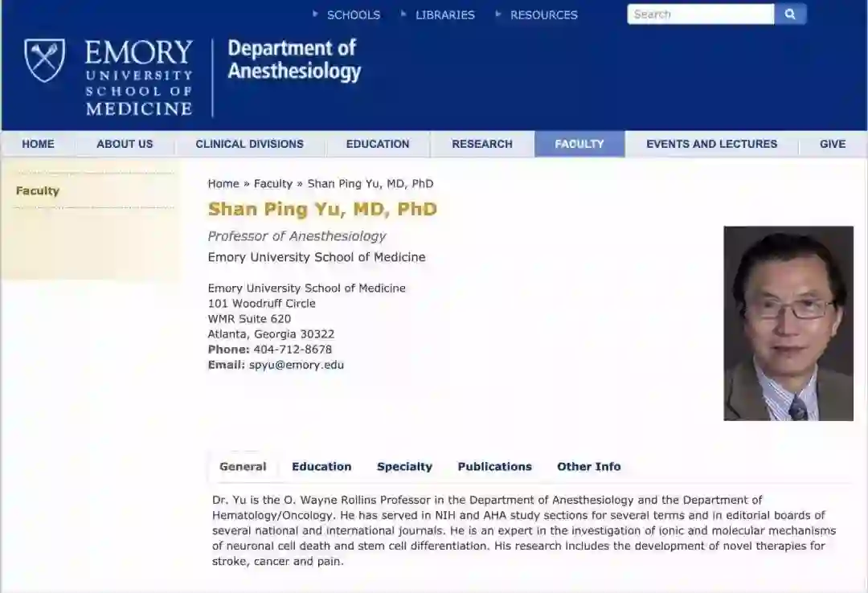Switch to the Education profile tab
868x593 pixels.
pyautogui.click(x=321, y=467)
